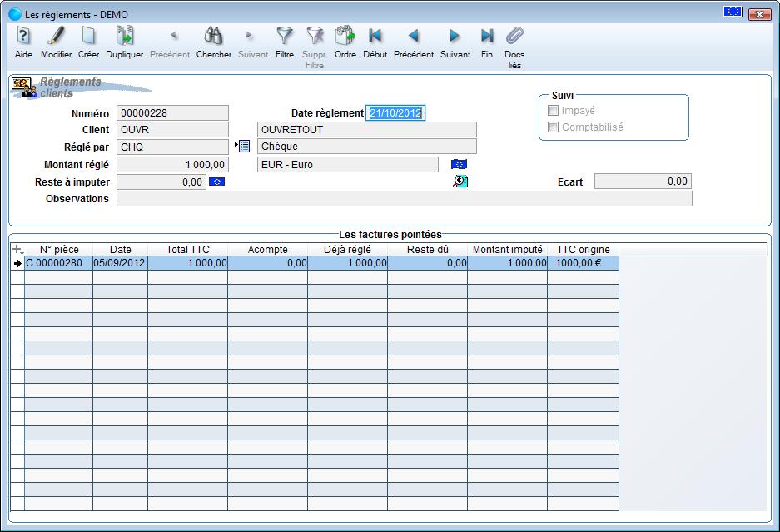
Task: Click the TTC origine column header
Action: [583, 249]
